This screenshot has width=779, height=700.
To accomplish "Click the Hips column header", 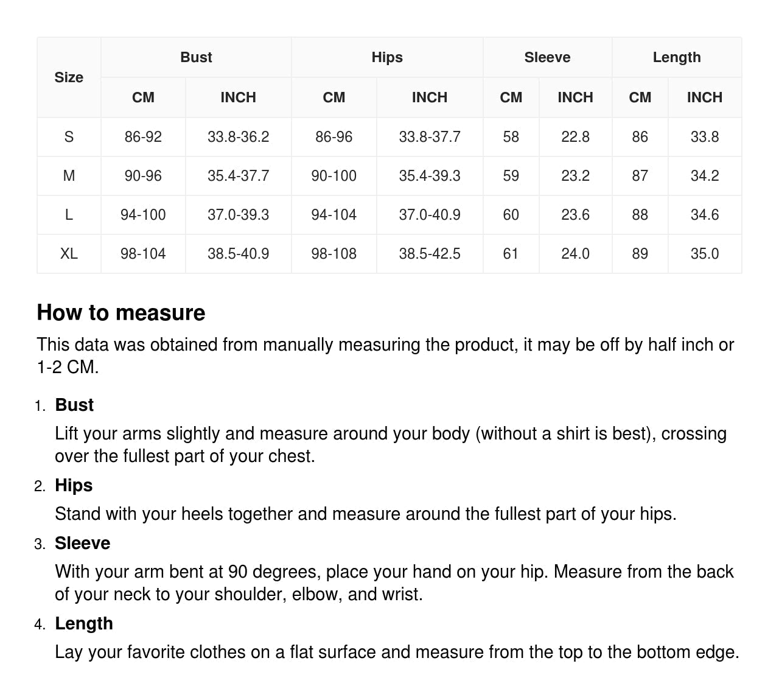I will tap(387, 57).
